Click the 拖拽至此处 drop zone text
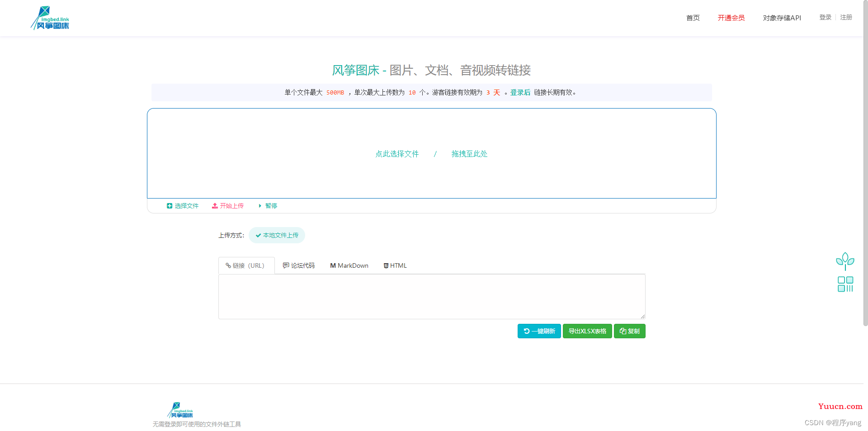Screen dimensions: 868x431 click(x=469, y=154)
